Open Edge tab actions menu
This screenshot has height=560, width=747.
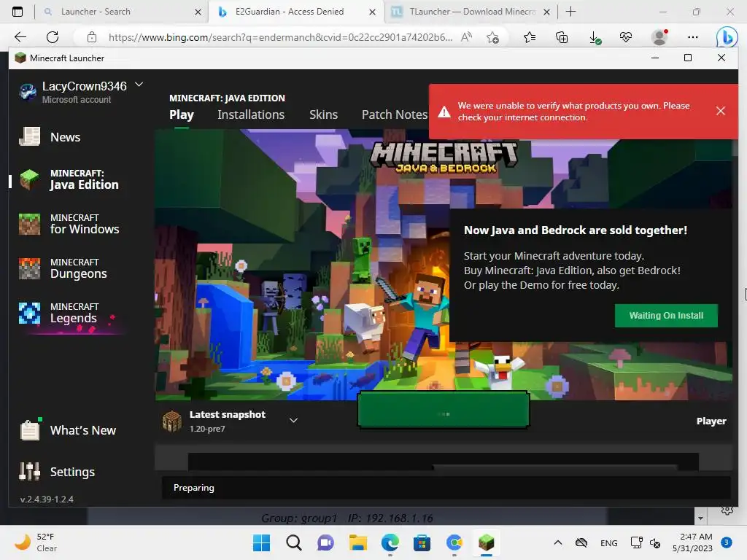point(18,12)
